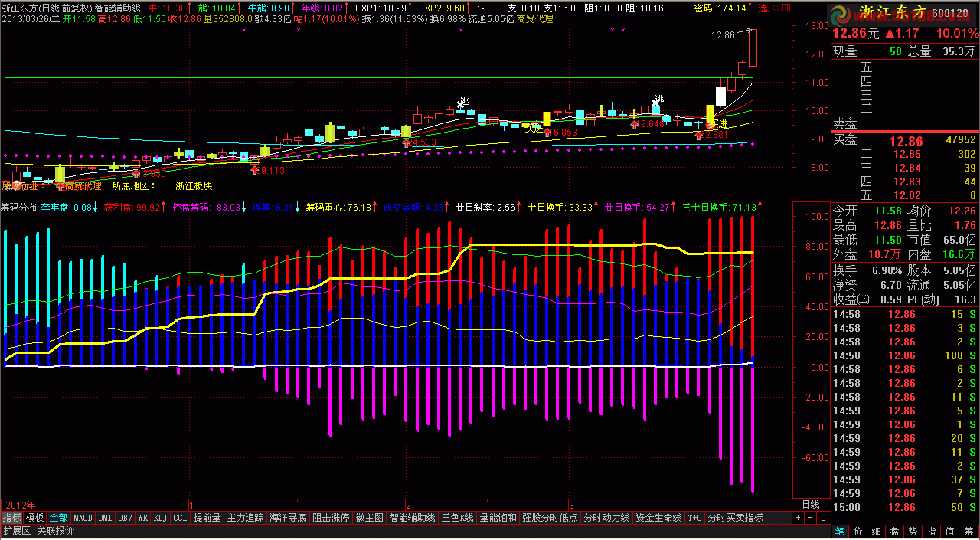Image resolution: width=980 pixels, height=540 pixels.
Task: Select the 阻击涨停 indicator
Action: [x=331, y=518]
